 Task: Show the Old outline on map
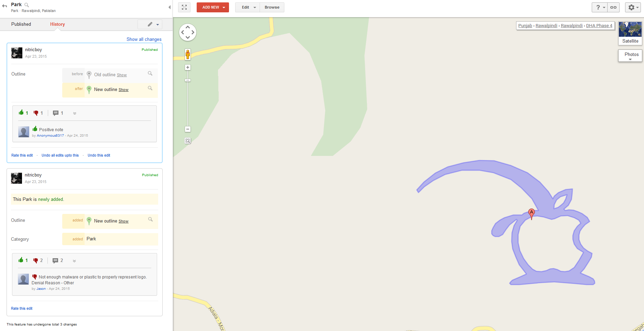122,75
